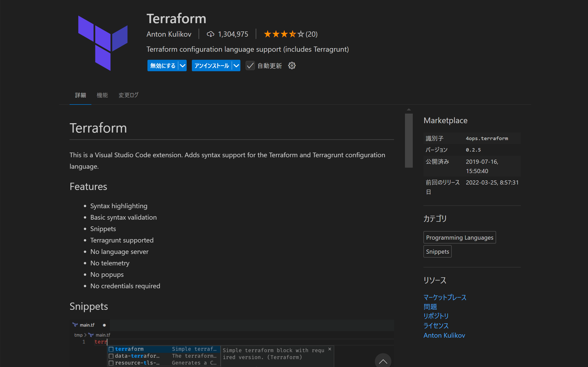Click the Marketplace heading
This screenshot has height=367, width=588.
click(x=445, y=120)
